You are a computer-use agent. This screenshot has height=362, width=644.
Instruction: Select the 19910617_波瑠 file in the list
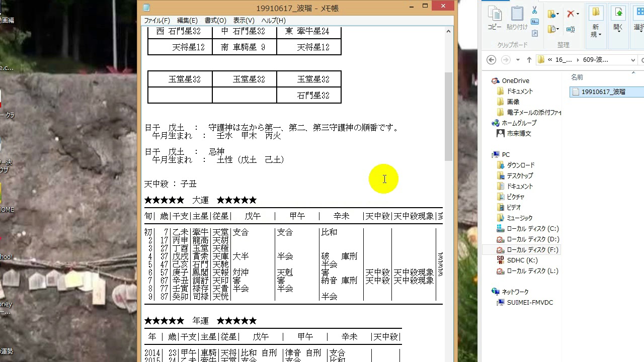coord(603,92)
